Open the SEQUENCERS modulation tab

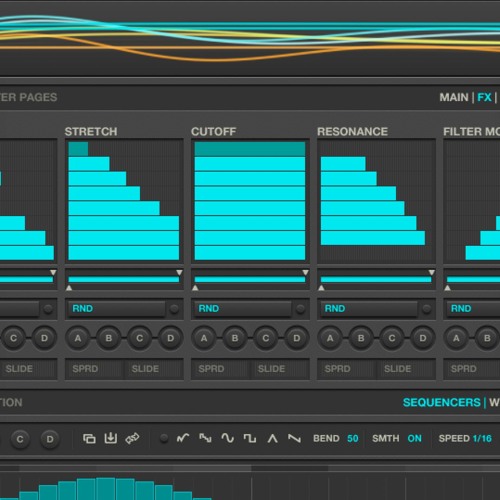(442, 403)
